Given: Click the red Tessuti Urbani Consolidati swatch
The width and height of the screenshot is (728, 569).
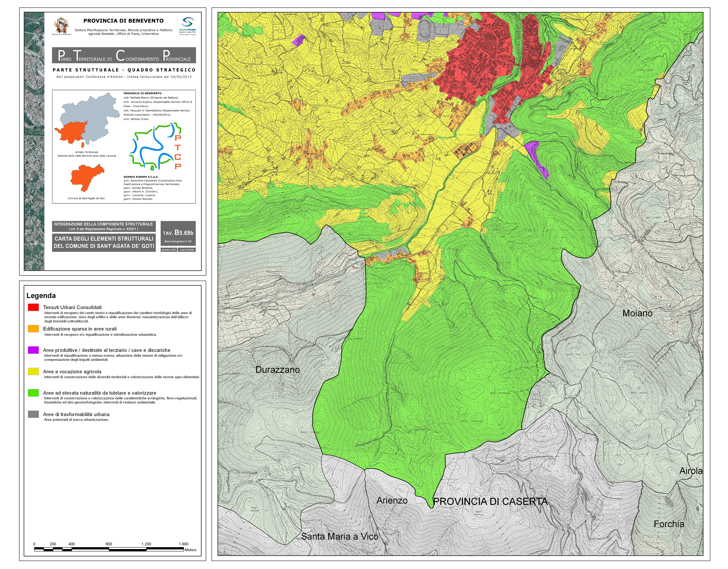Looking at the screenshot, I should pyautogui.click(x=33, y=307).
